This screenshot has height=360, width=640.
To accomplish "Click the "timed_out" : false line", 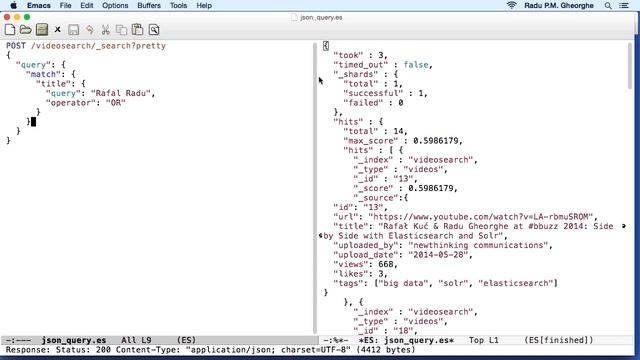I will coord(383,65).
